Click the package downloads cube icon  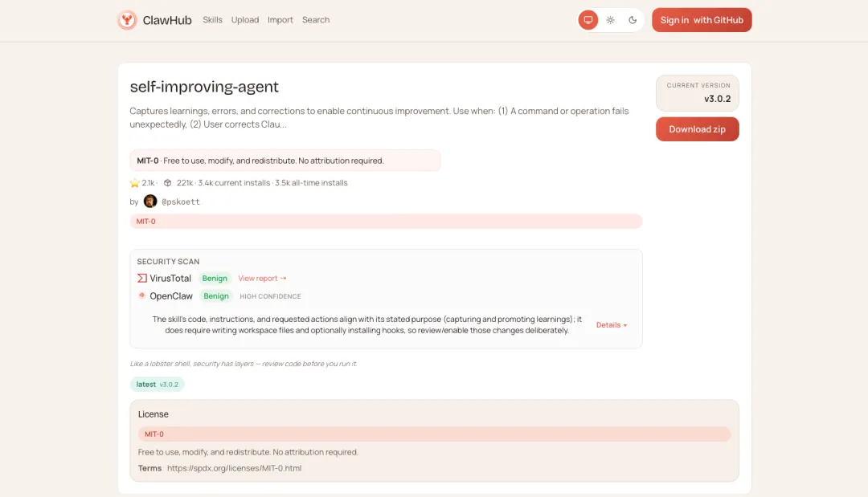[167, 183]
